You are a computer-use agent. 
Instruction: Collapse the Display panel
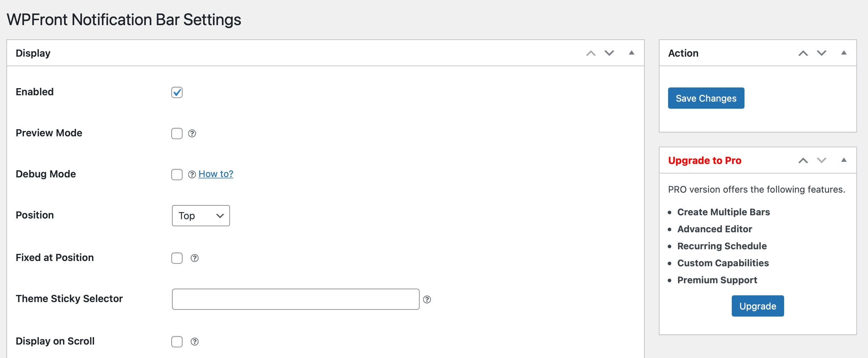pos(632,53)
